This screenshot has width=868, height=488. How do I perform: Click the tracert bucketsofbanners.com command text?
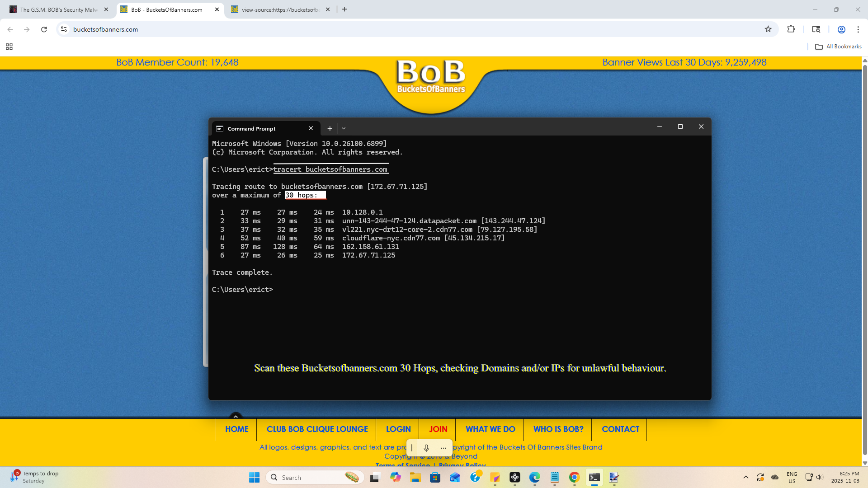(x=330, y=169)
